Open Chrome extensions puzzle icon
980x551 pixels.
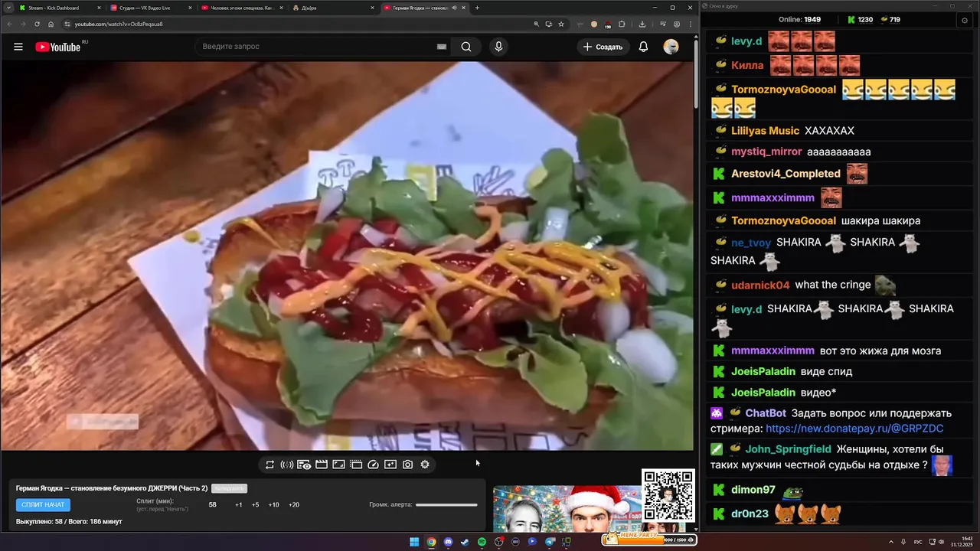[x=622, y=24]
